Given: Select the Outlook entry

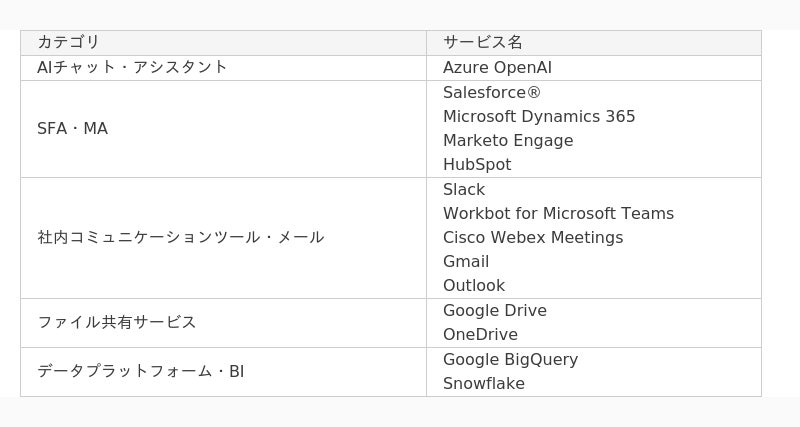Looking at the screenshot, I should click(474, 285).
